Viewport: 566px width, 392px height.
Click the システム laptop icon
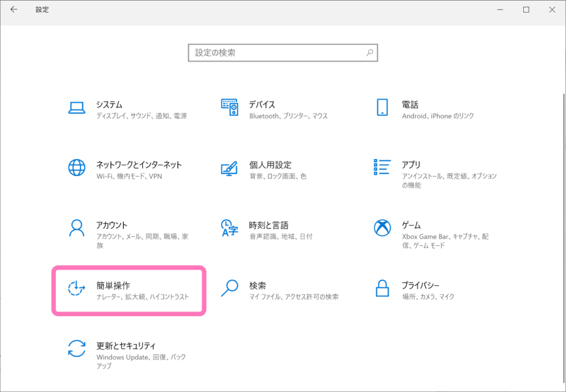(x=76, y=108)
